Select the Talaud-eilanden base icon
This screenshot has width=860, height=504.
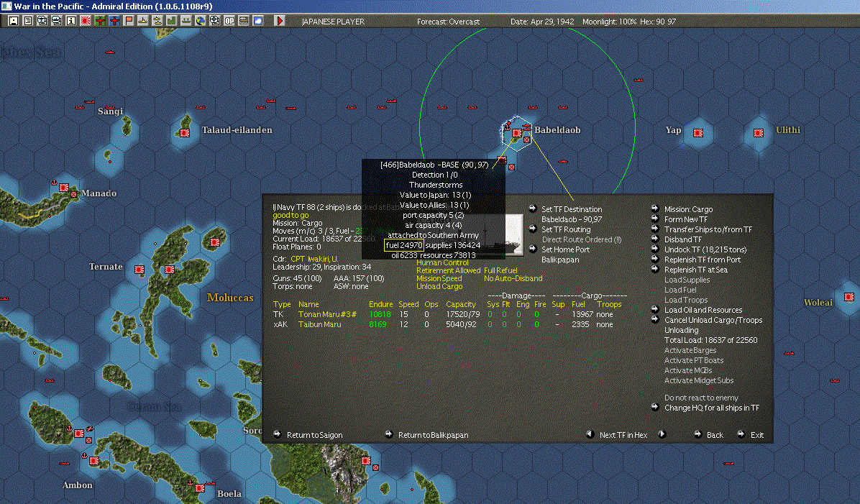tap(185, 133)
